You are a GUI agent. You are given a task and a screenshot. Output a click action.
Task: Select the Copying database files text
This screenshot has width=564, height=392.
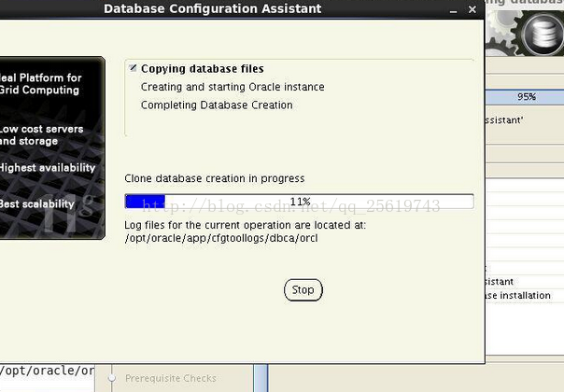click(202, 69)
